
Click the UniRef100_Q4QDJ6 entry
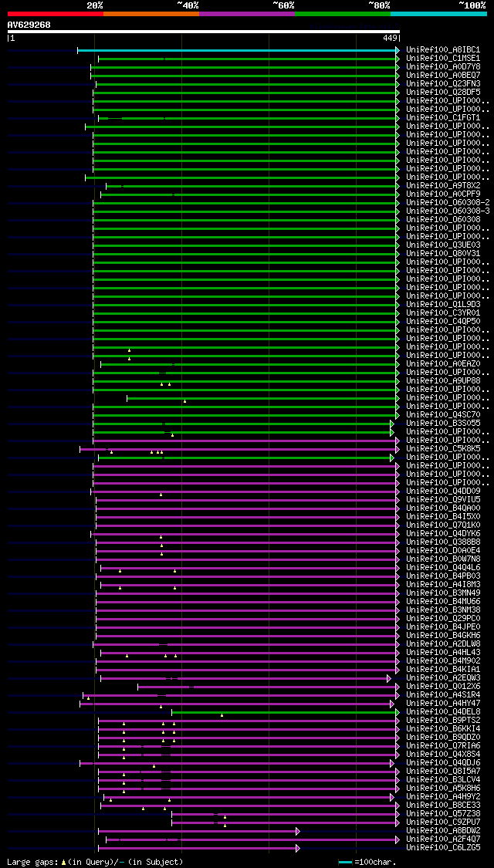443,763
